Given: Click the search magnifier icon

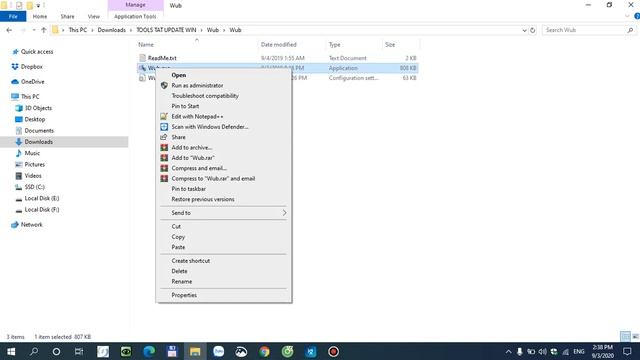Looking at the screenshot, I should click(x=630, y=30).
